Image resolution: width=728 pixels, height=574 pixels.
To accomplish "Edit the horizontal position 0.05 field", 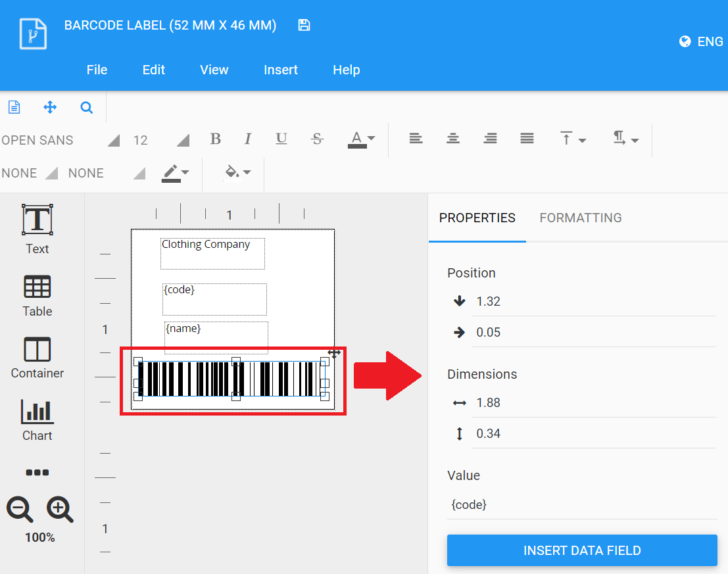I will pyautogui.click(x=594, y=332).
